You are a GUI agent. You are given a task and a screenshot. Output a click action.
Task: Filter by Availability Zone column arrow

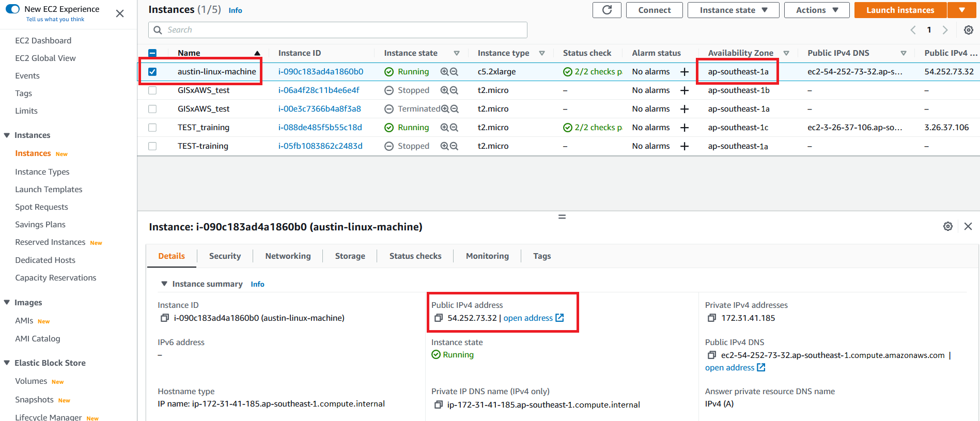786,53
